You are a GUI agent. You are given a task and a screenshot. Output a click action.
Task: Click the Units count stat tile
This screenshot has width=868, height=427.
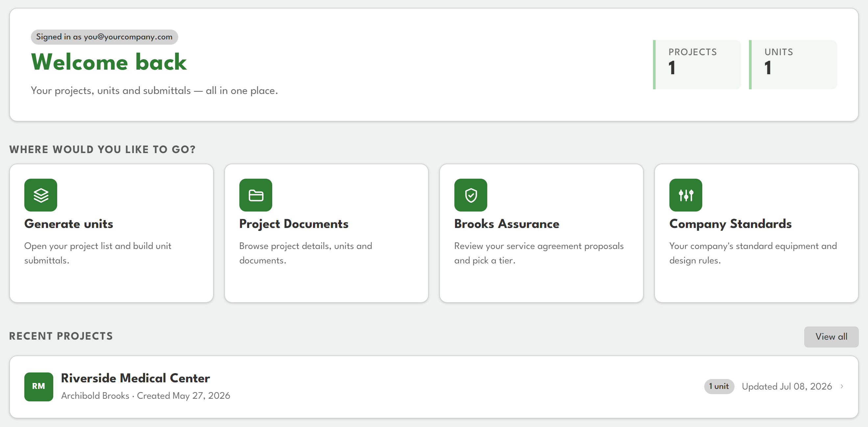tap(793, 65)
